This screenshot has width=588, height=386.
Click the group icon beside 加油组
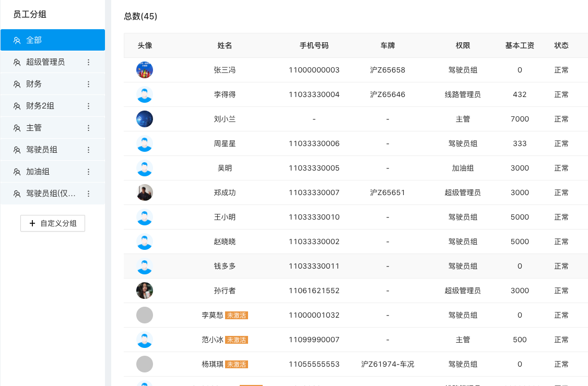[17, 172]
